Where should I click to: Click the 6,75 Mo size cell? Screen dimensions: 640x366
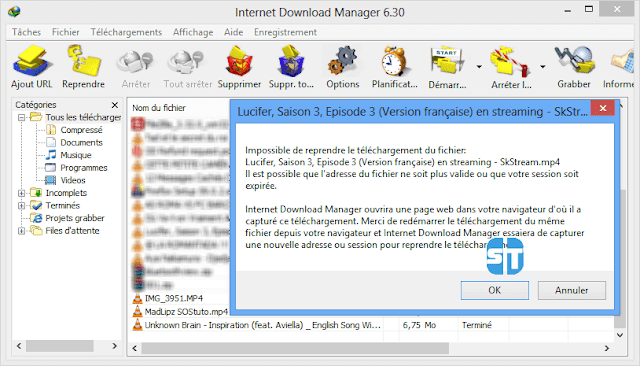pos(419,325)
